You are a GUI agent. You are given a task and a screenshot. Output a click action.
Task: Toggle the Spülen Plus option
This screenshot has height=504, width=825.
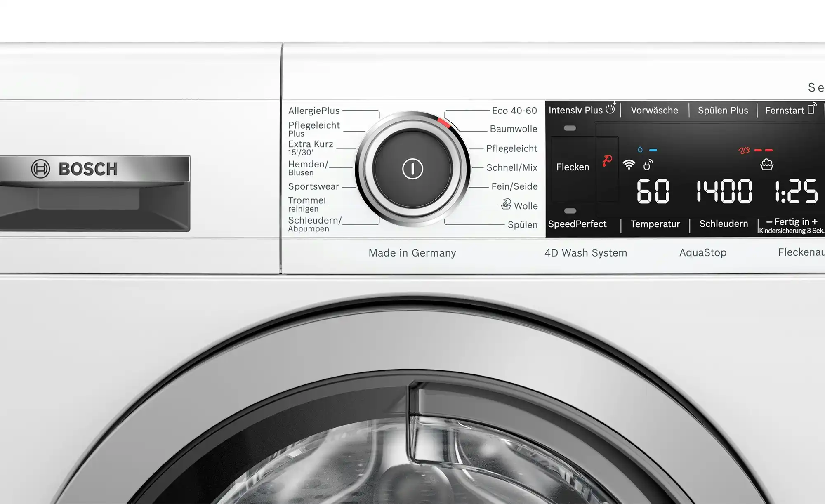click(x=723, y=111)
